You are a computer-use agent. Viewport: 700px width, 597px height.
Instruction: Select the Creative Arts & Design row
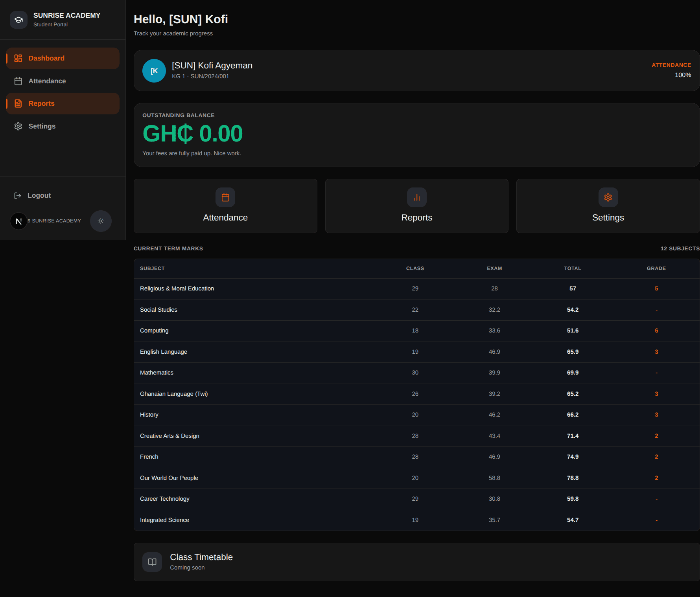click(x=417, y=436)
